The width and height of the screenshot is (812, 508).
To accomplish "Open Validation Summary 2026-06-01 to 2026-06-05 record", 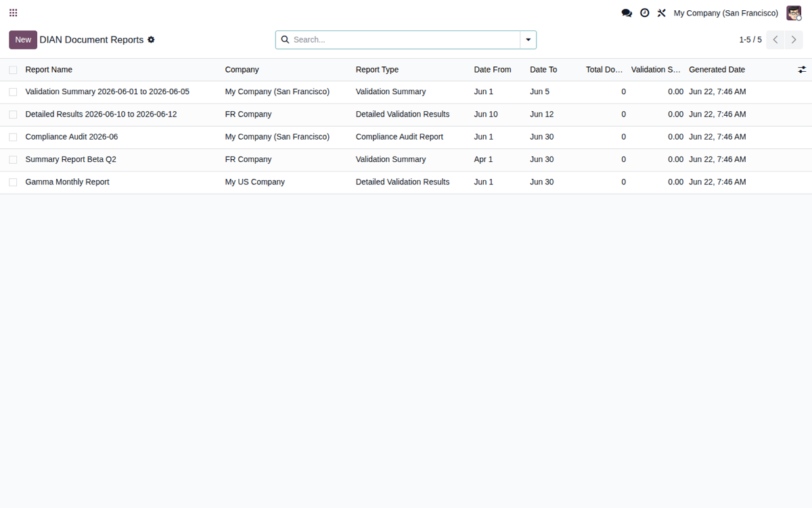I will point(107,91).
